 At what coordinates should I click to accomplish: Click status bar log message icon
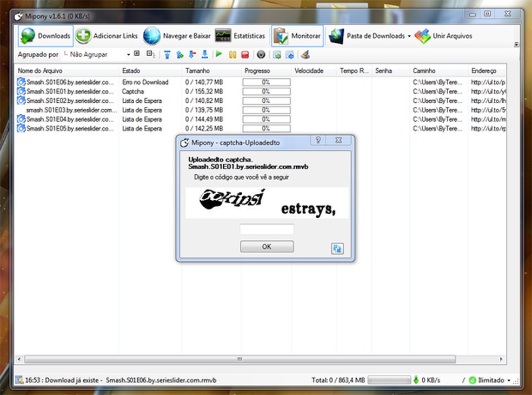point(19,380)
